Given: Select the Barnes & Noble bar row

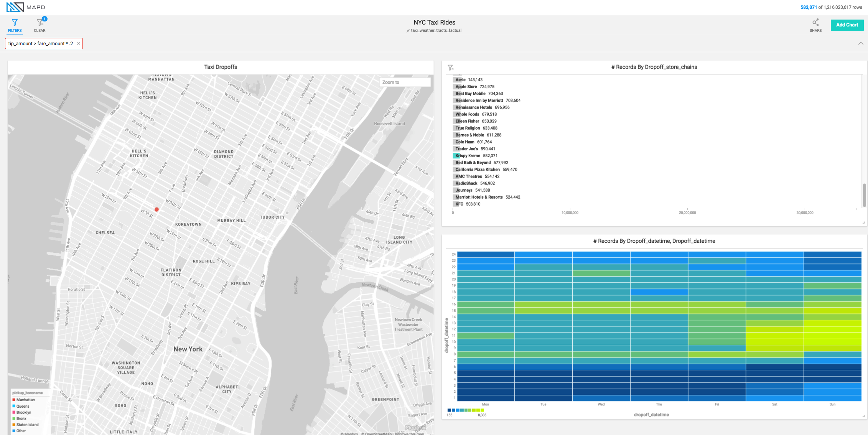Looking at the screenshot, I should 478,135.
